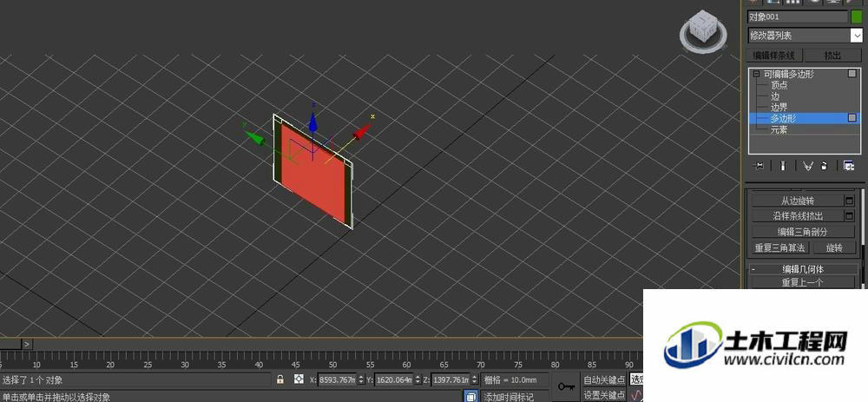The height and width of the screenshot is (402, 868).
Task: Click the 重复三角算法 button
Action: click(x=780, y=247)
